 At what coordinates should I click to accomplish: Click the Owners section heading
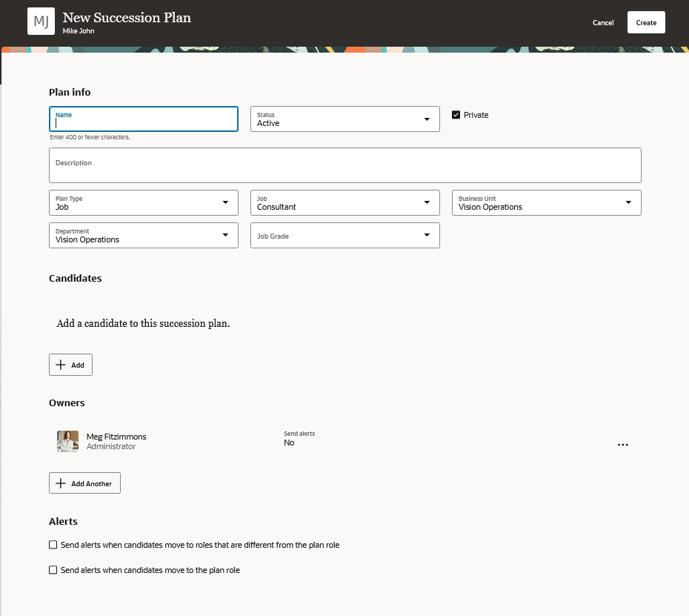67,403
